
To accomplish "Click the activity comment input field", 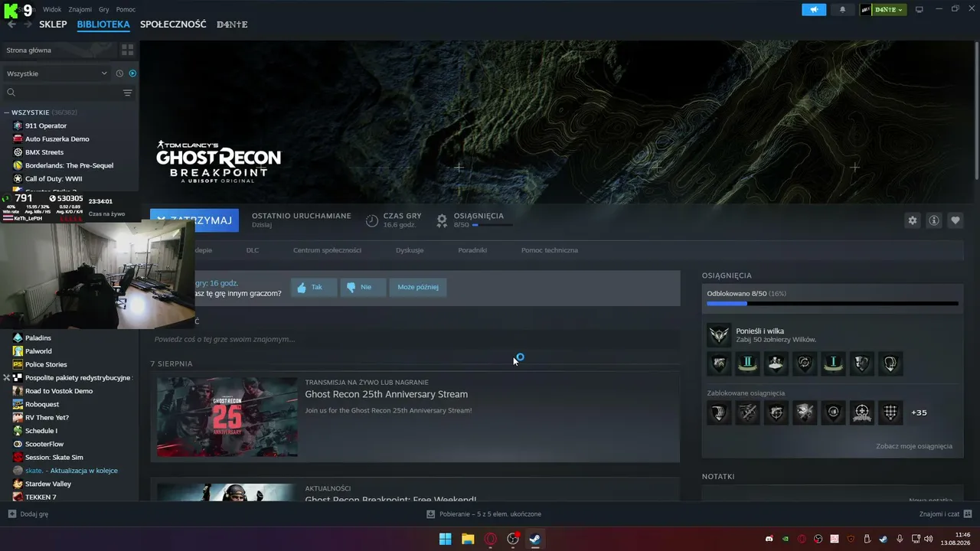I will point(415,339).
